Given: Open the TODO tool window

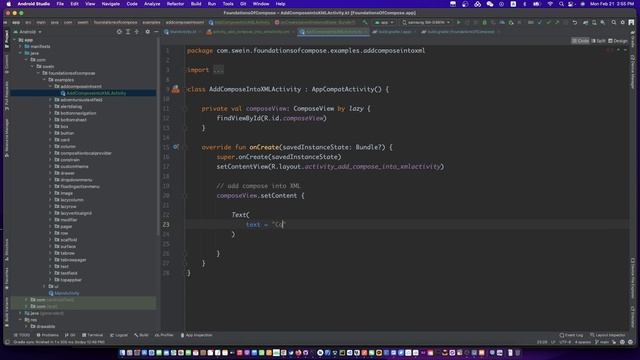Looking at the screenshot, I should [22, 335].
